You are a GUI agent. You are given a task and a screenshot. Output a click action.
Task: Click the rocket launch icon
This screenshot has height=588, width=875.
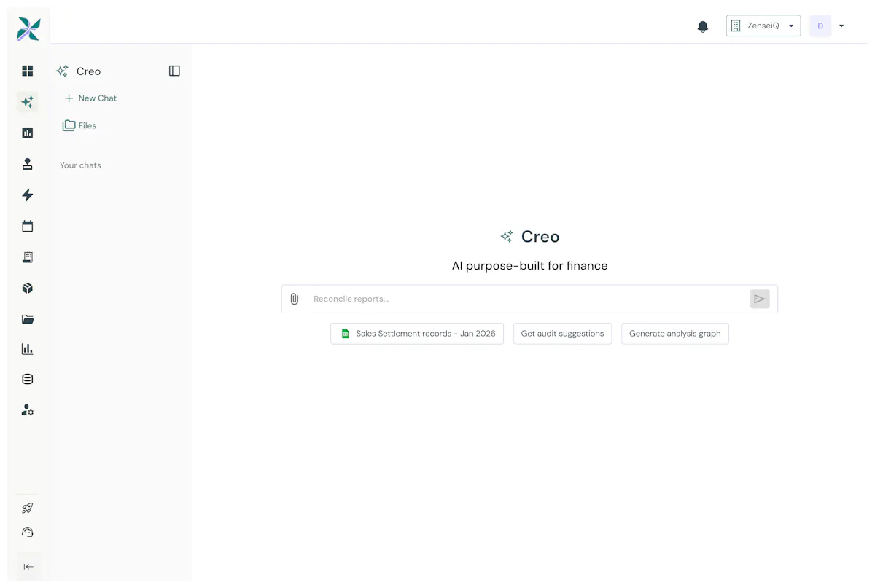pyautogui.click(x=28, y=509)
